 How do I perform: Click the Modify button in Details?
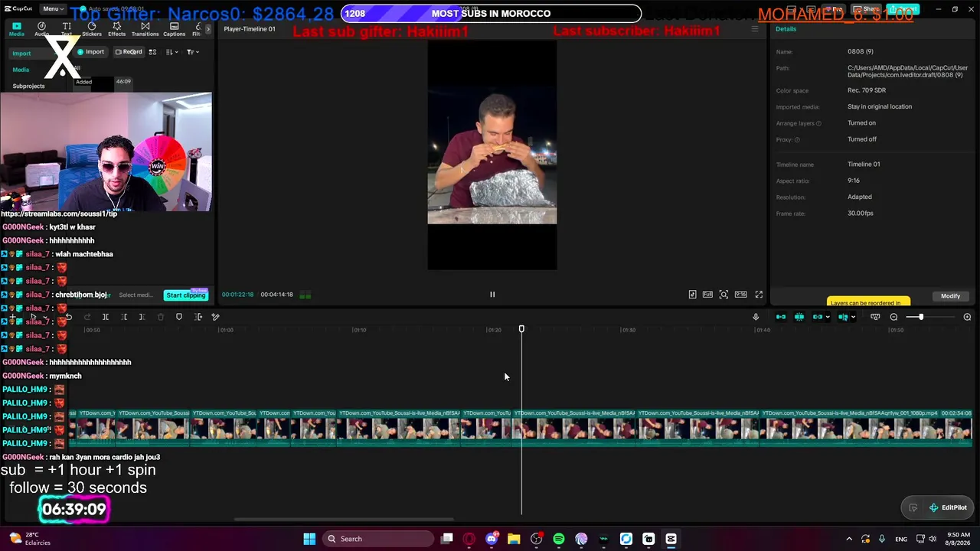(950, 296)
